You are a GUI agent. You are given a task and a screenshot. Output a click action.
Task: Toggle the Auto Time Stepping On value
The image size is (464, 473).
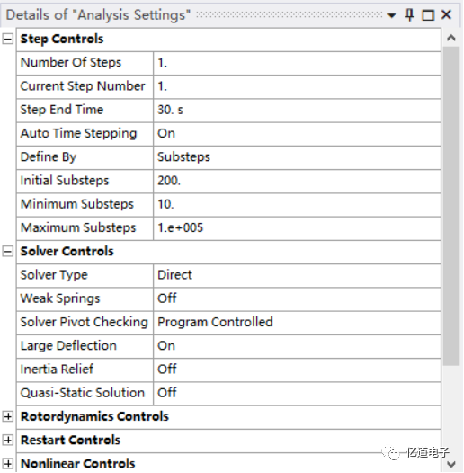tap(297, 134)
